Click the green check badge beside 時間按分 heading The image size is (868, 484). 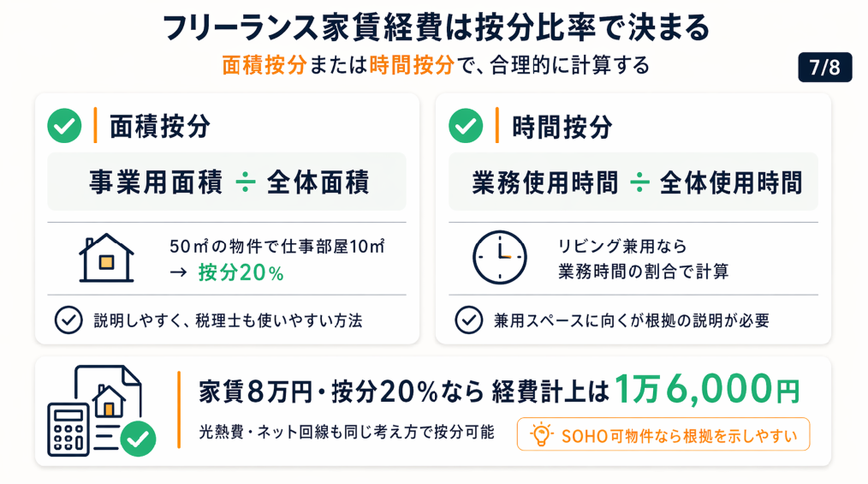pos(466,127)
